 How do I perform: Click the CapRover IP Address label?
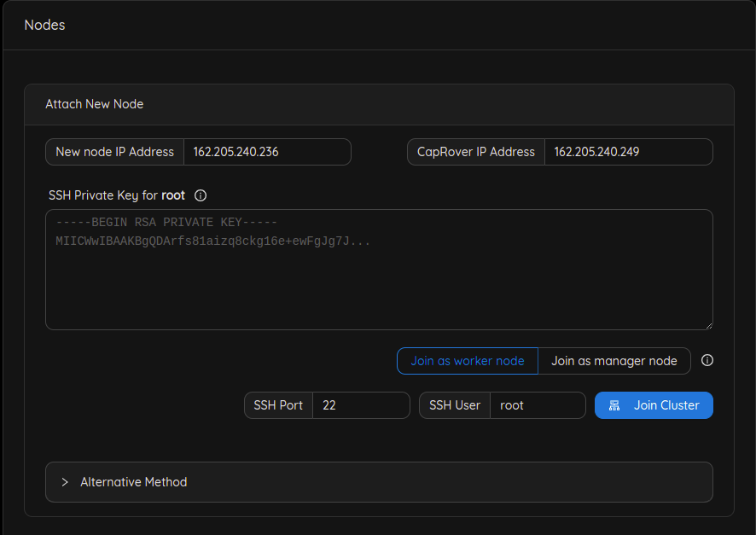pos(476,152)
